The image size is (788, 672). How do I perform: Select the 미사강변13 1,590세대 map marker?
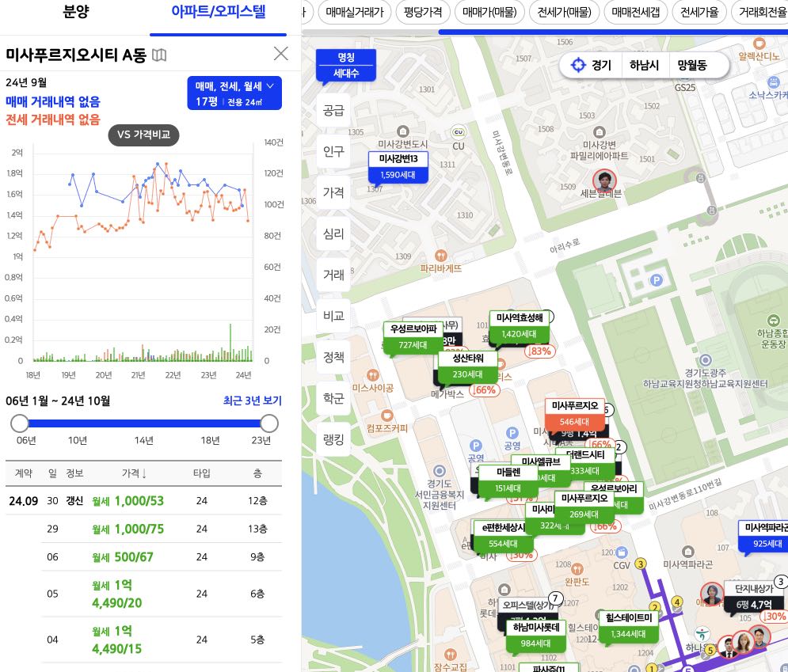[398, 167]
